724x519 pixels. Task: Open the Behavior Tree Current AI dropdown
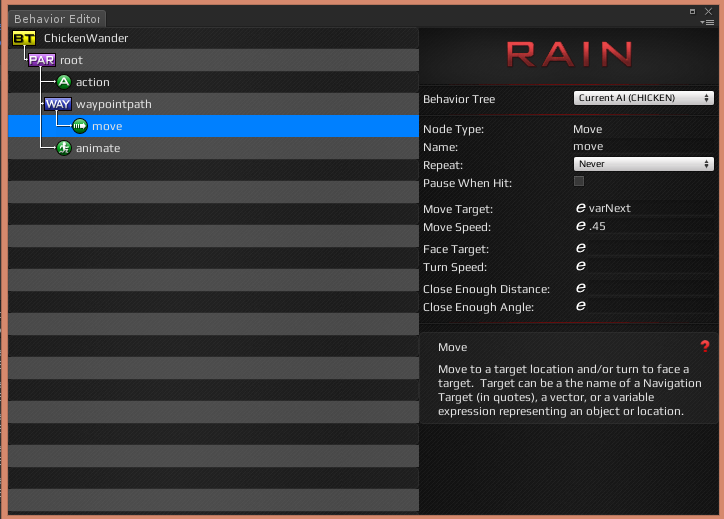coord(643,98)
